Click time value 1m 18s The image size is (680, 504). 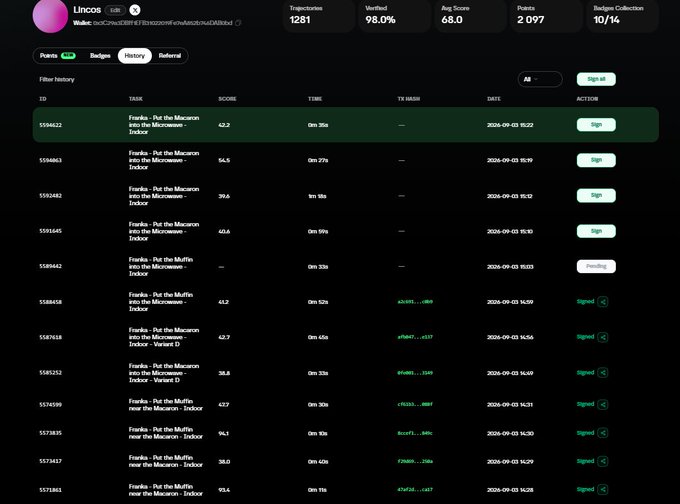coord(317,196)
